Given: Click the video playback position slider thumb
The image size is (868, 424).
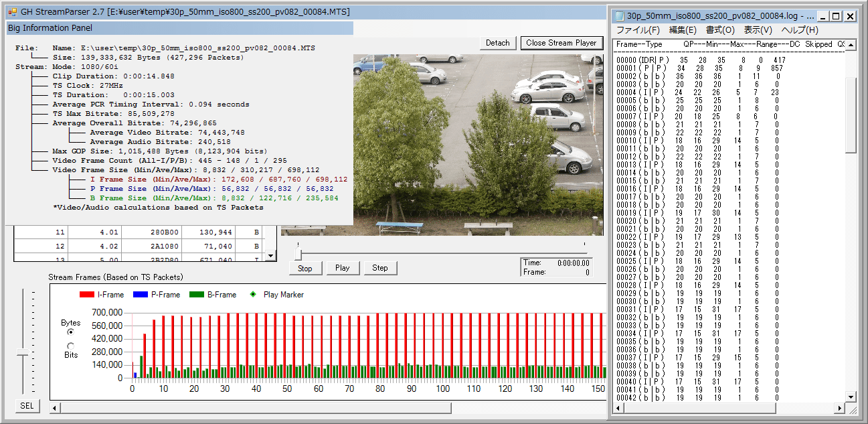Looking at the screenshot, I should point(298,254).
